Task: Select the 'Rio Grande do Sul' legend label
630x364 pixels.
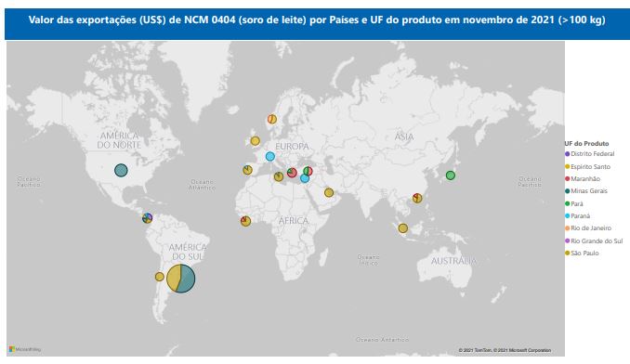Action: coord(597,240)
